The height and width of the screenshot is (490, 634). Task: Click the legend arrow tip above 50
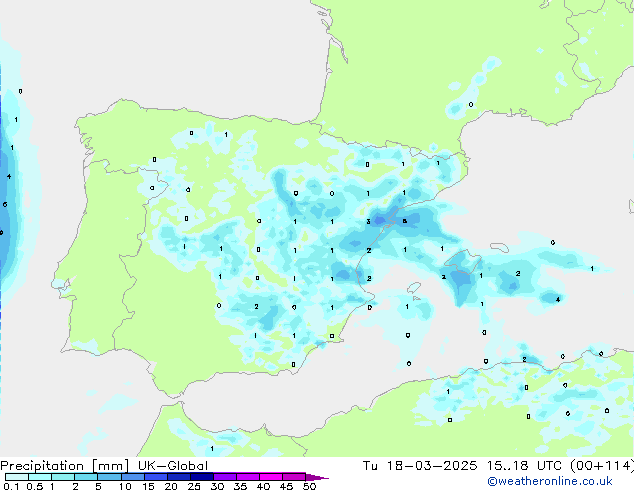tap(317, 477)
